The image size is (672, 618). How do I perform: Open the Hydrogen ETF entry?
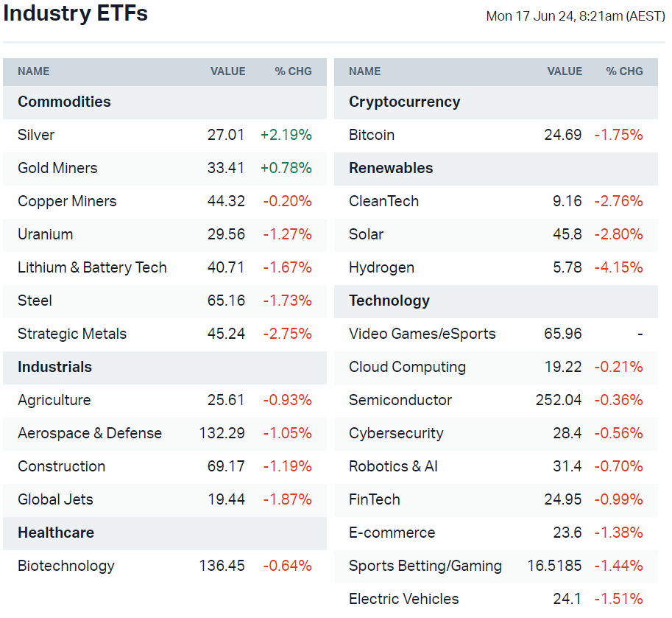[381, 267]
